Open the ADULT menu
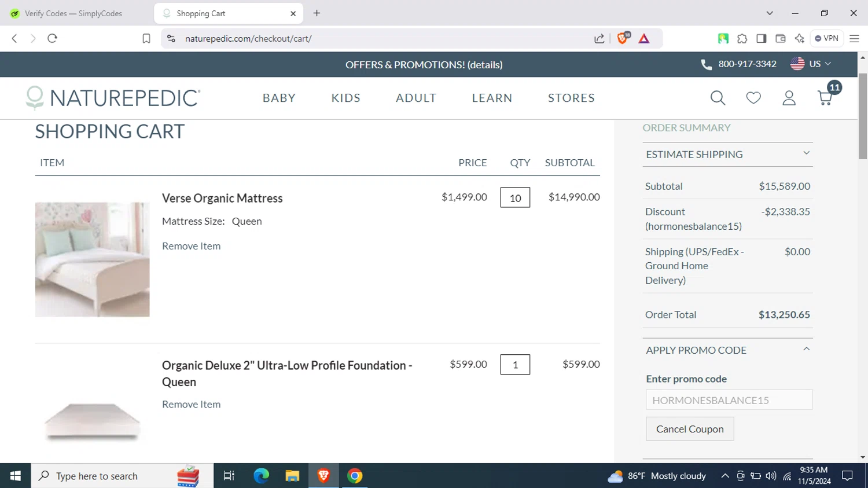Image resolution: width=868 pixels, height=488 pixels. [x=416, y=98]
